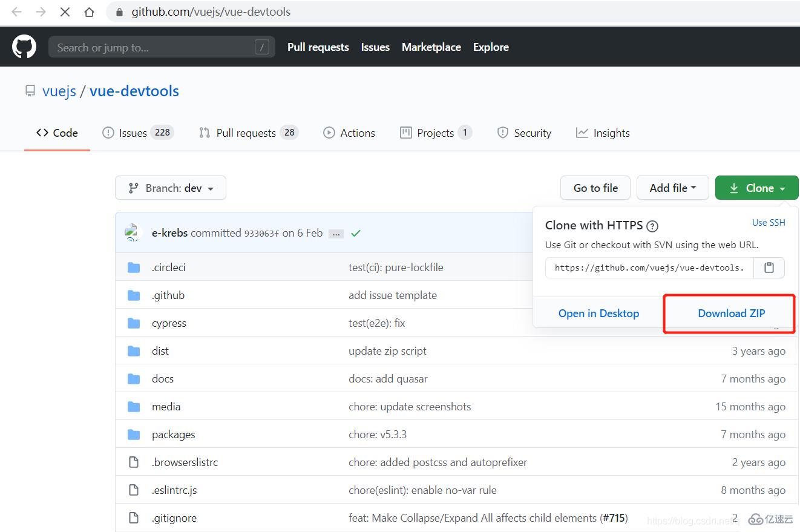Switch to the Code tab
800x532 pixels.
coord(57,133)
